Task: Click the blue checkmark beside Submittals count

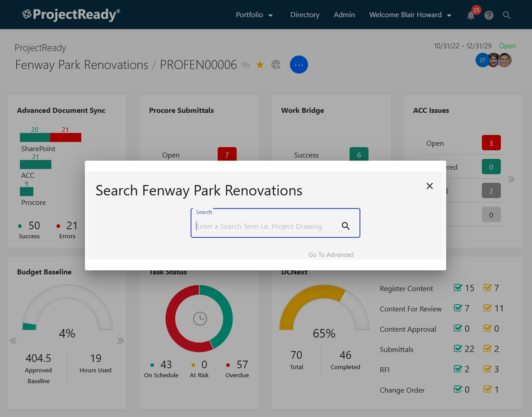Action: (x=458, y=348)
